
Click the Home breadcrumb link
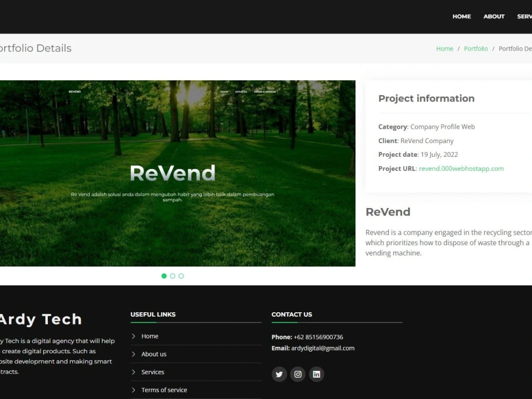click(444, 48)
